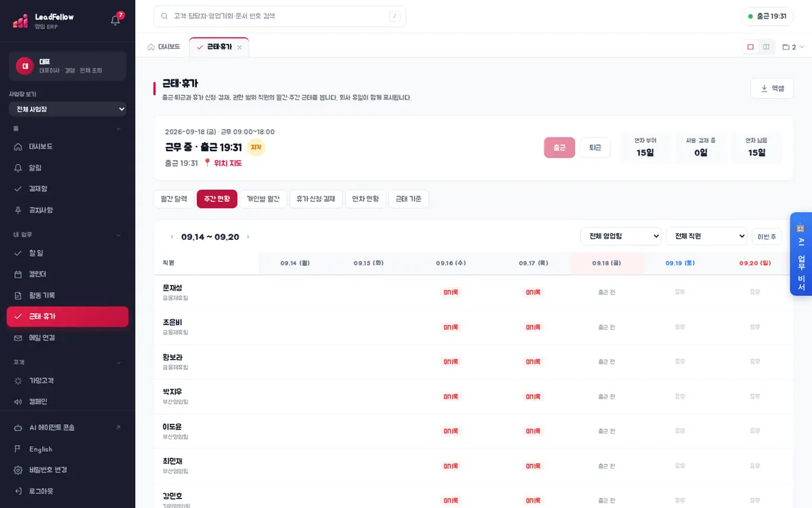Open the 전체 사업장 dropdown
Screen dimensions: 812x508
coord(68,109)
